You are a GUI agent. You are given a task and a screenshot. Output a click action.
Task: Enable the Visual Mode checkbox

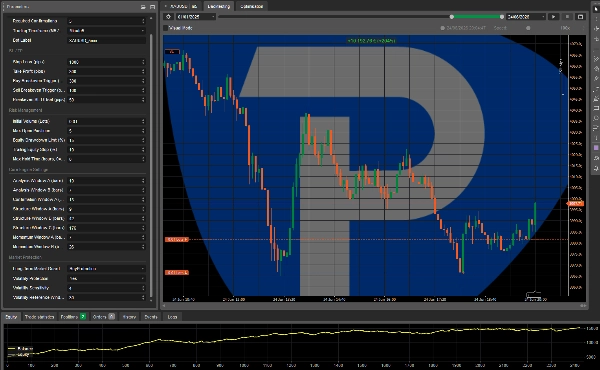(166, 28)
